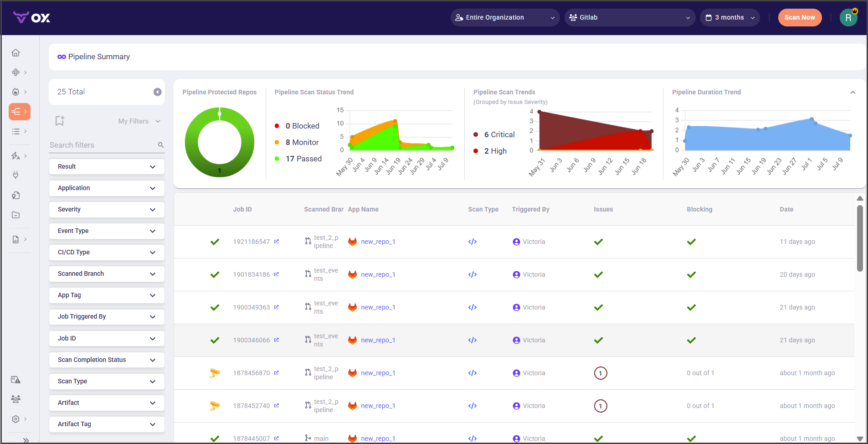Image resolution: width=868 pixels, height=444 pixels.
Task: Click code scan type icon in first row
Action: tap(473, 242)
